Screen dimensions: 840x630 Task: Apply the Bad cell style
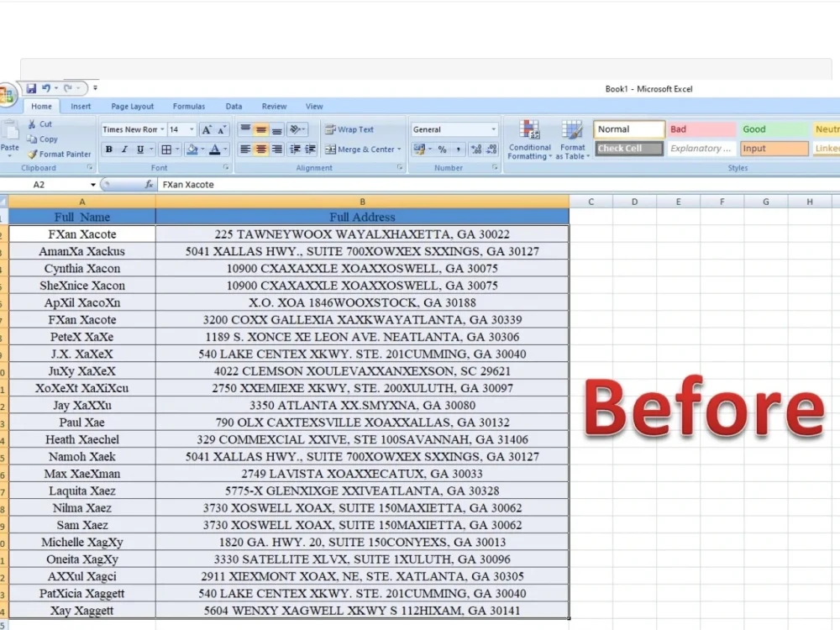[x=701, y=129]
